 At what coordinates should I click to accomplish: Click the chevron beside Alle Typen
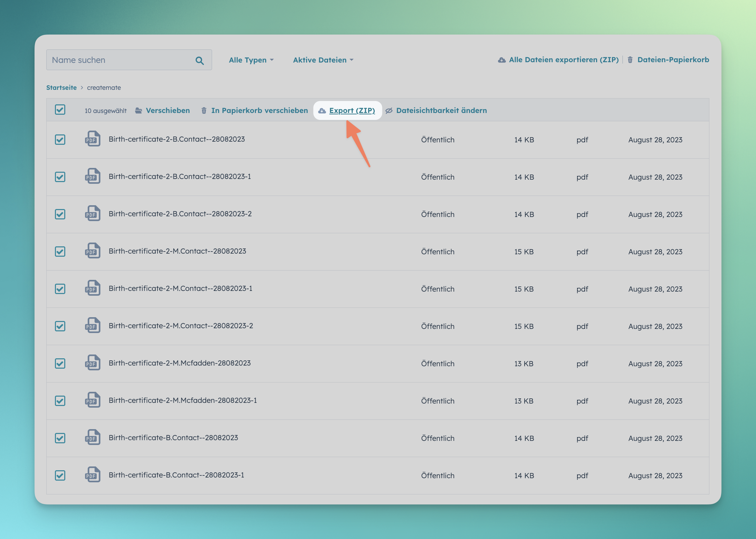pyautogui.click(x=271, y=60)
